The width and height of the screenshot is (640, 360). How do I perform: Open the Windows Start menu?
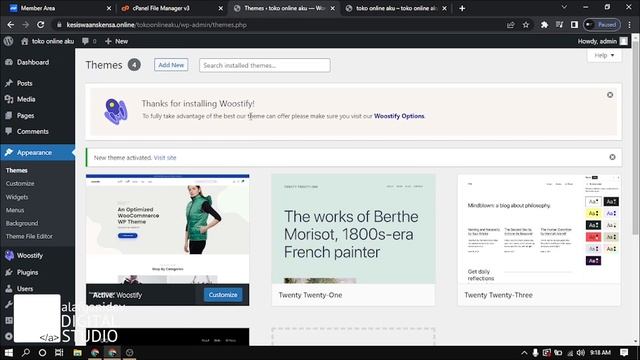[8, 353]
